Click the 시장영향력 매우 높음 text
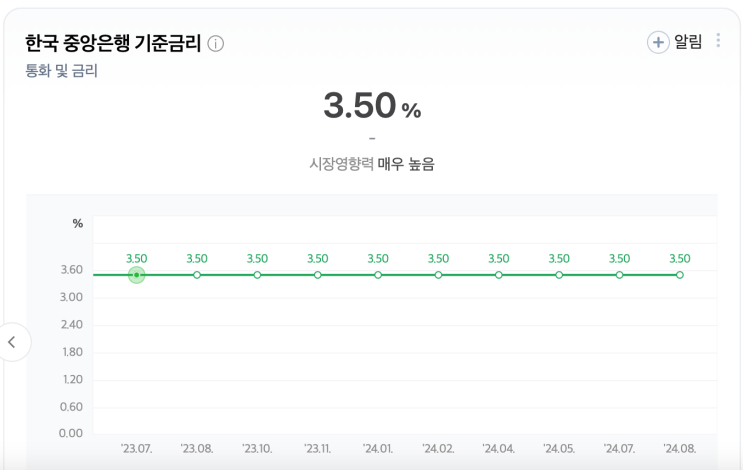Viewport: 743px width, 470px height. pyautogui.click(x=371, y=164)
